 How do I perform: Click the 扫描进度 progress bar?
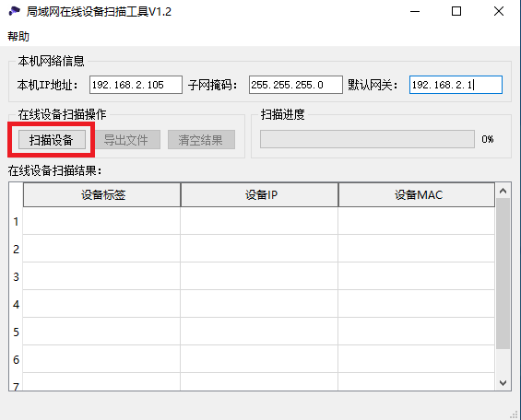pos(367,139)
